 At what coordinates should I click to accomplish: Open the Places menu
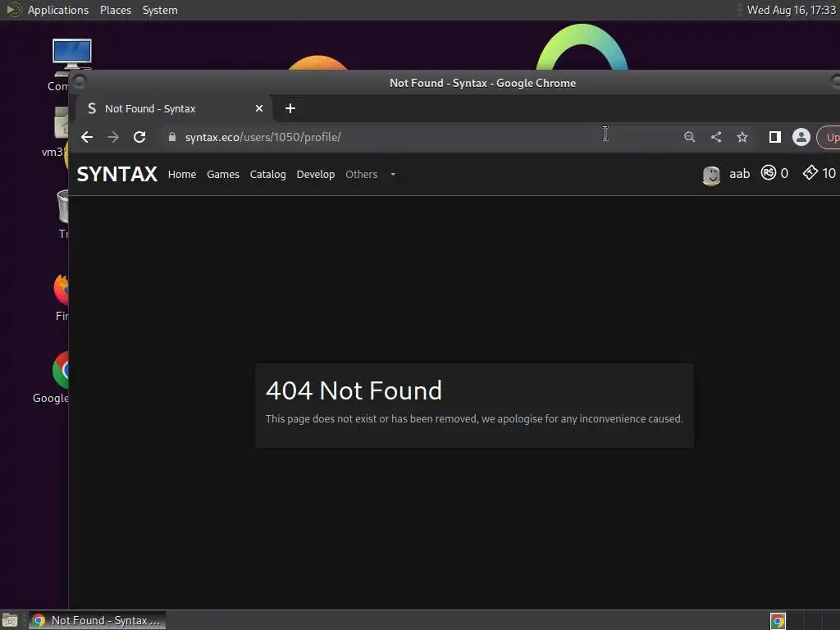(x=116, y=10)
